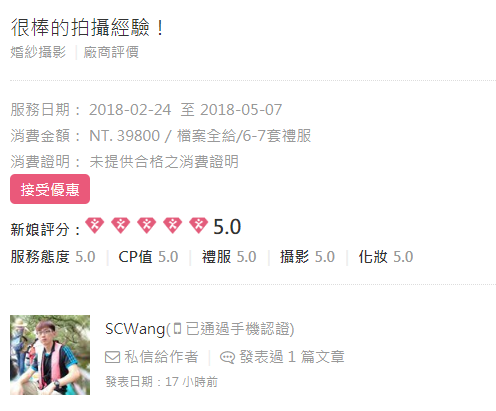Click the envelope icon for private message

click(112, 357)
